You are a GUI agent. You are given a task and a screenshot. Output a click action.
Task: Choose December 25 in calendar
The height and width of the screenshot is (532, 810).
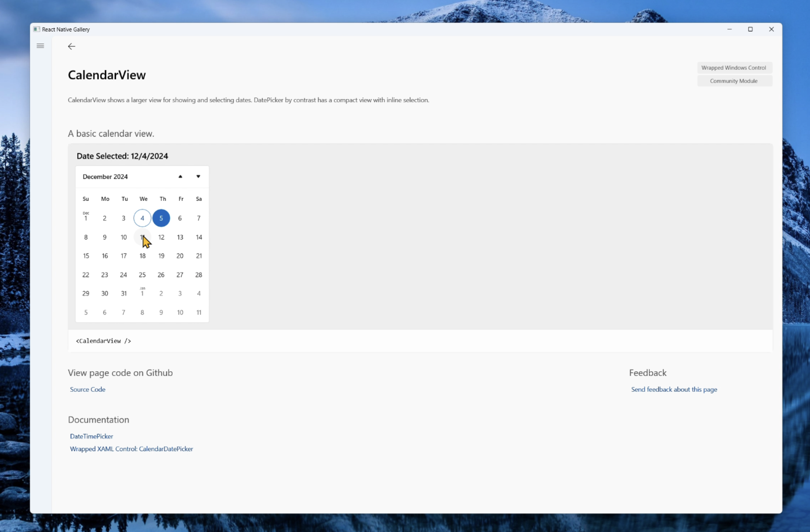pyautogui.click(x=142, y=275)
